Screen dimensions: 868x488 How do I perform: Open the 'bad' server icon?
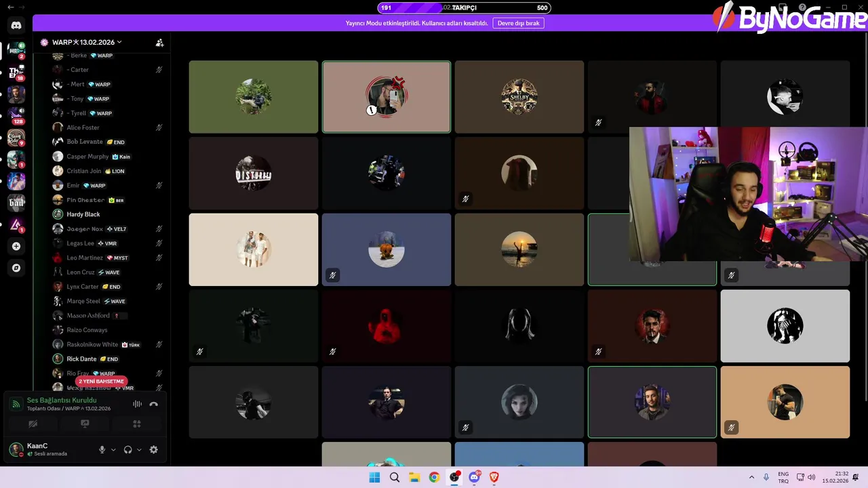[16, 203]
